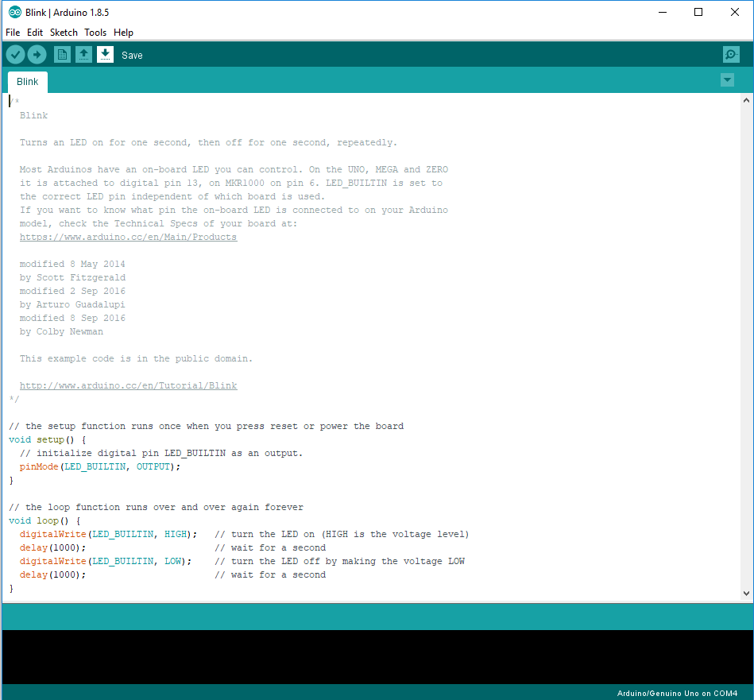This screenshot has width=754, height=700.
Task: Create a new sketch with New icon
Action: (x=62, y=55)
